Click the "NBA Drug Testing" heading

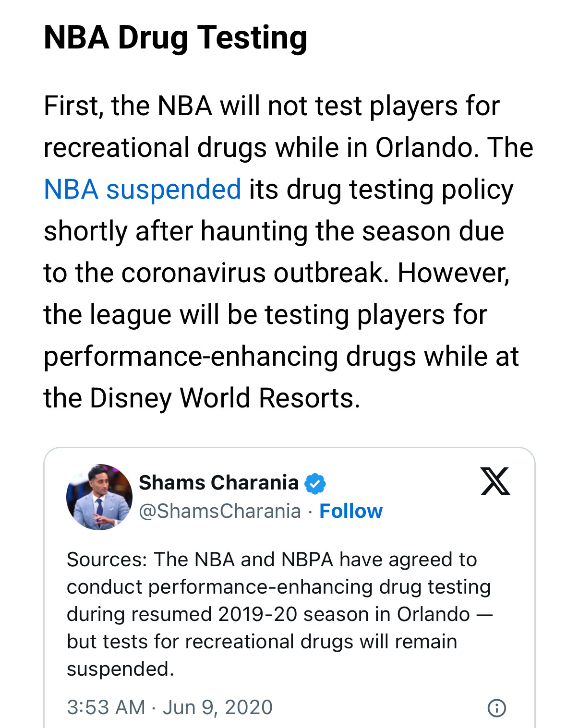[175, 37]
